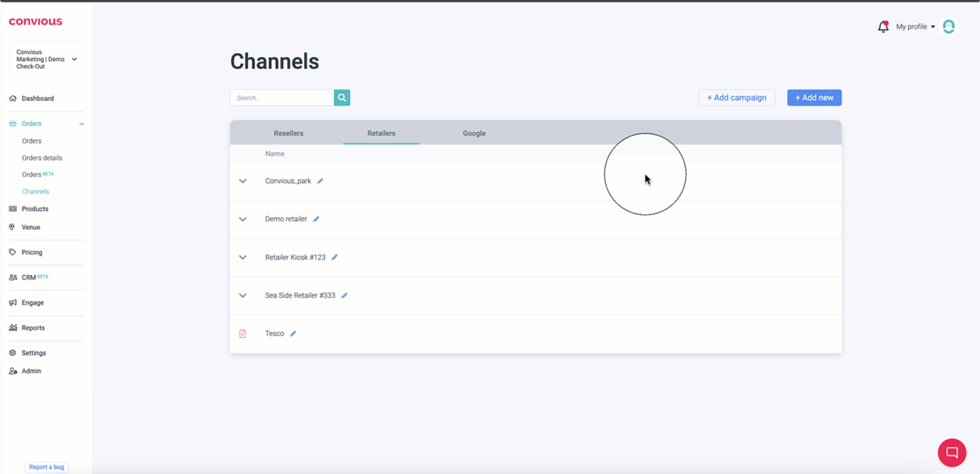Click the red file icon beside Tesco

tap(243, 334)
